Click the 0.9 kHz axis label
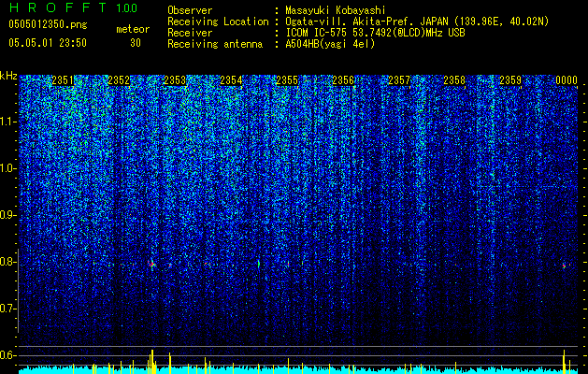 tap(7, 215)
